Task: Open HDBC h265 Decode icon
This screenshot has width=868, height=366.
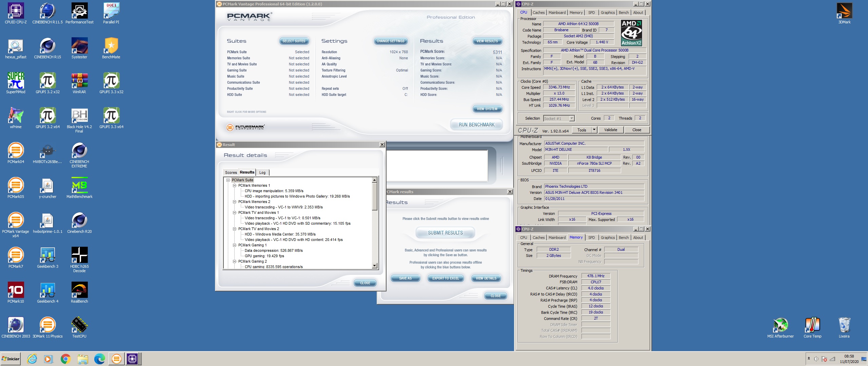Action: 79,260
